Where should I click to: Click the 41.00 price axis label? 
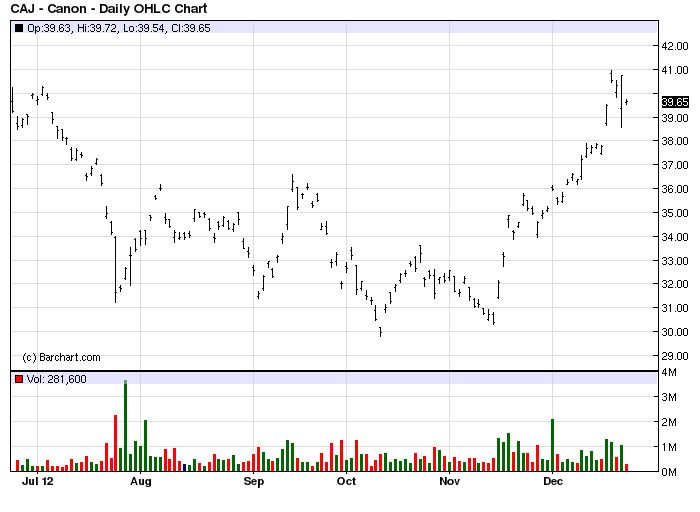tap(675, 70)
